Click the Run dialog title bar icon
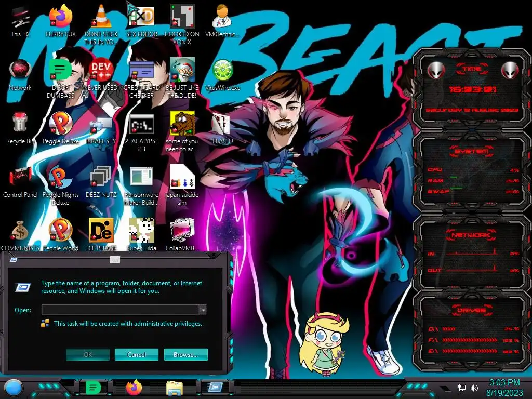 coord(14,260)
